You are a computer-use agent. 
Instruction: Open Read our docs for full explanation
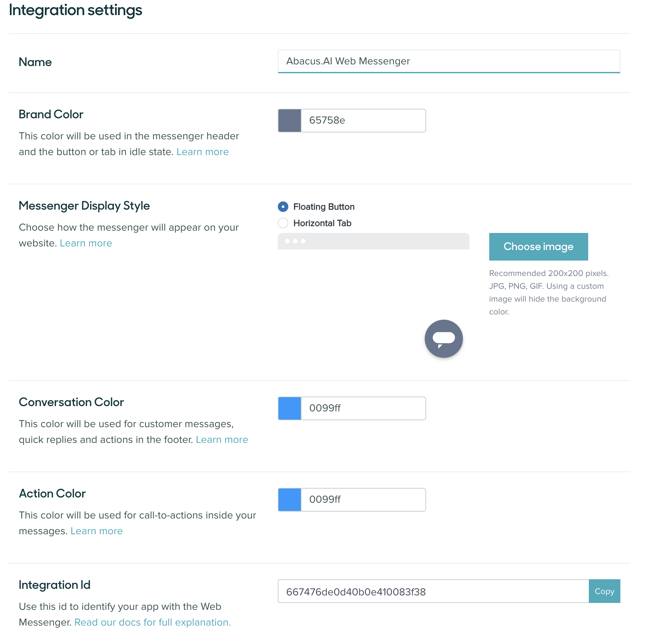pyautogui.click(x=152, y=622)
